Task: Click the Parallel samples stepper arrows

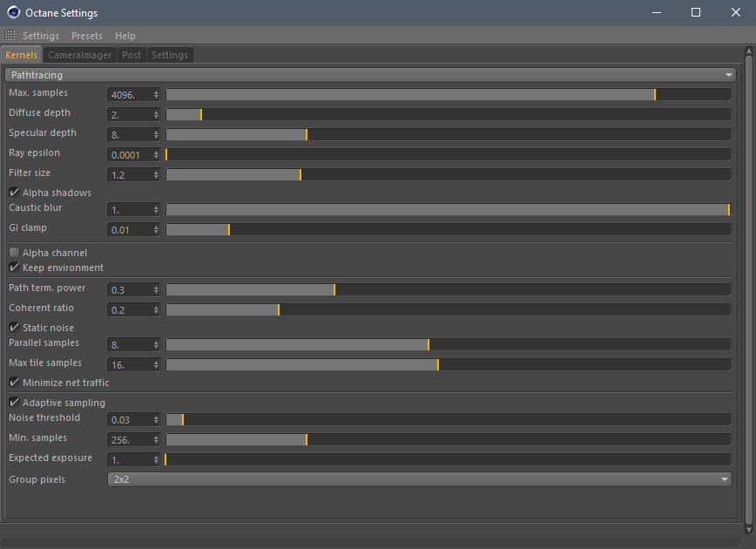Action: pyautogui.click(x=156, y=344)
